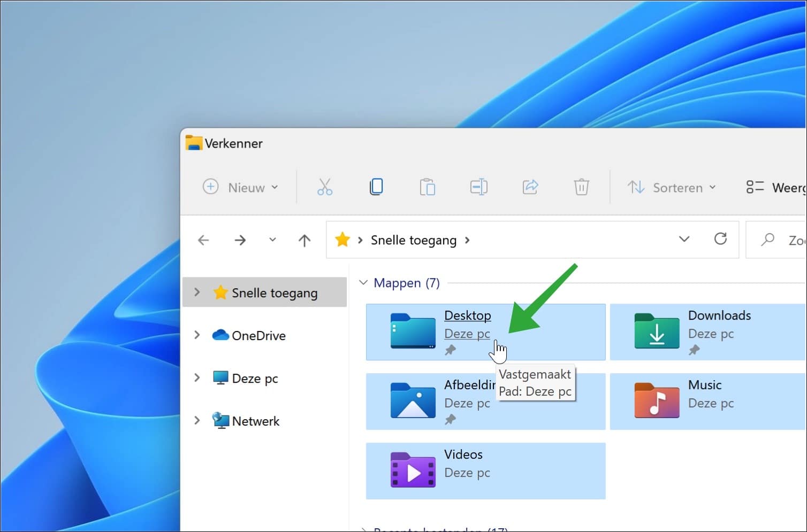
Task: Click the Delete (trash) icon
Action: [582, 187]
